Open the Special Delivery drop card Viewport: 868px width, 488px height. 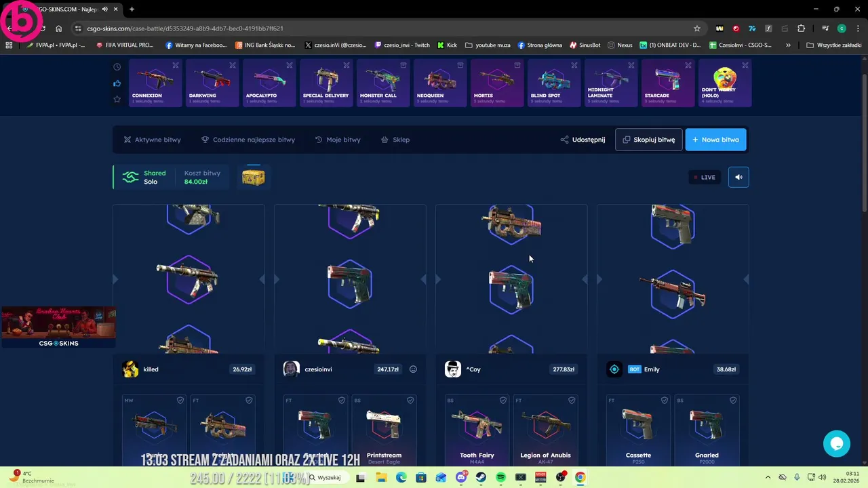(326, 83)
